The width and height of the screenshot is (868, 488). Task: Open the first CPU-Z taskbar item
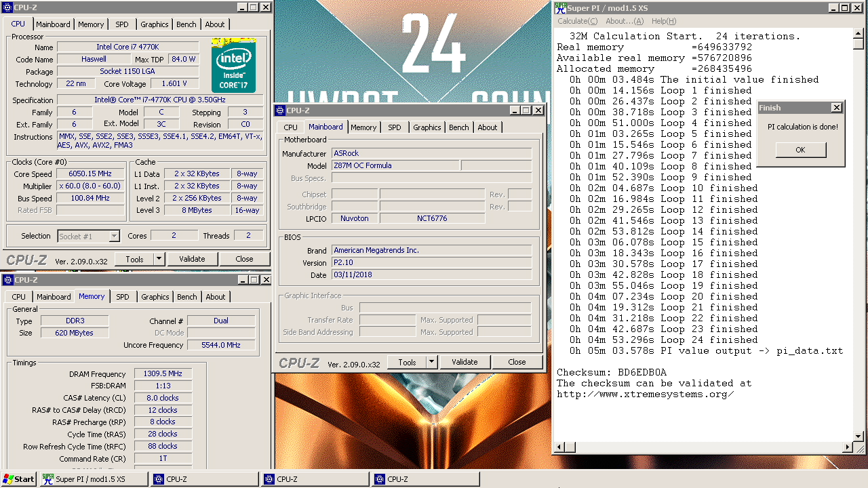pos(205,479)
